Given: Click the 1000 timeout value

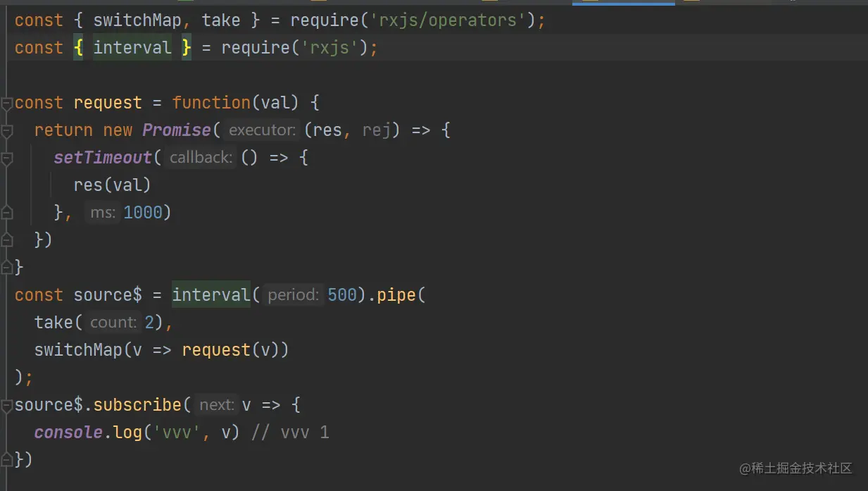Looking at the screenshot, I should coord(143,213).
